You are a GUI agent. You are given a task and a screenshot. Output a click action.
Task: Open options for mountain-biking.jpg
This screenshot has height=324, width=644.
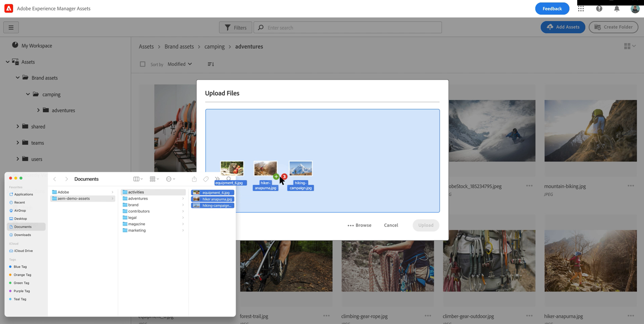click(631, 186)
